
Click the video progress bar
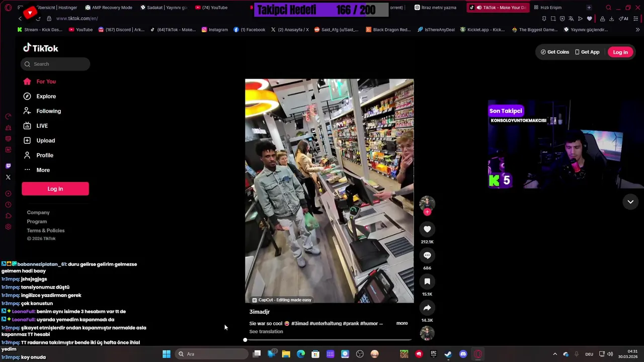pyautogui.click(x=329, y=340)
